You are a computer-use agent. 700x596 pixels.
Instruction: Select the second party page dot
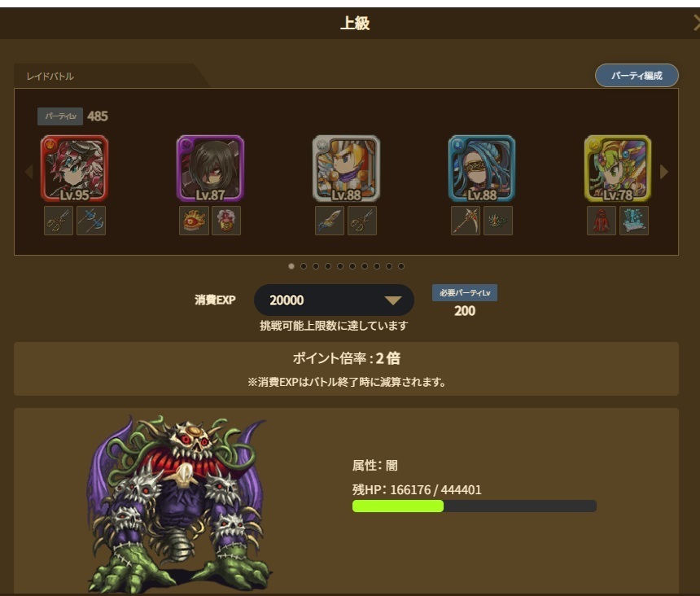(x=304, y=266)
